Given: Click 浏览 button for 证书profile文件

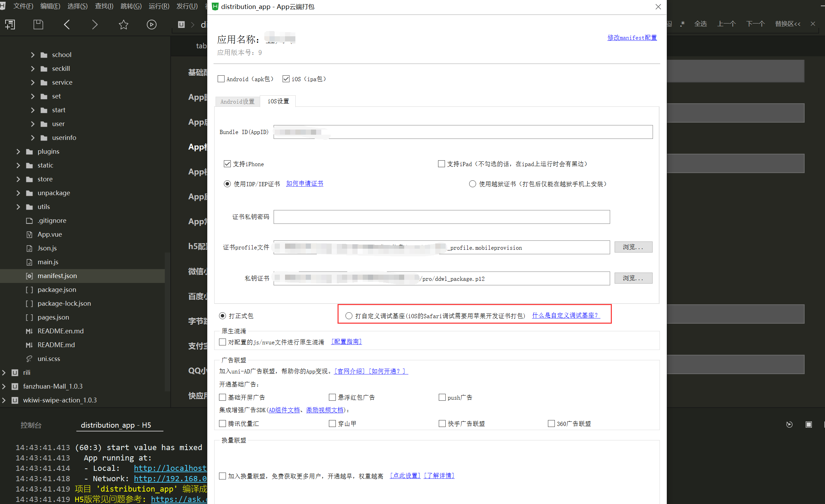Looking at the screenshot, I should (633, 247).
